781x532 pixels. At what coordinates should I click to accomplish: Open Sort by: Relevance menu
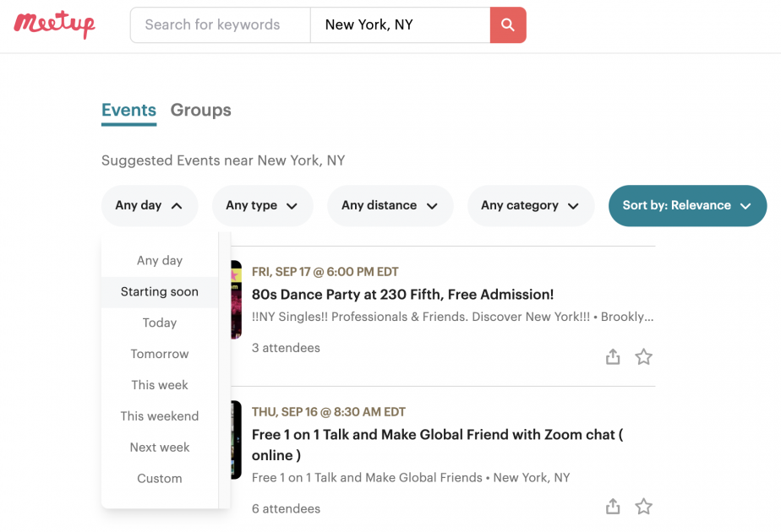point(687,205)
